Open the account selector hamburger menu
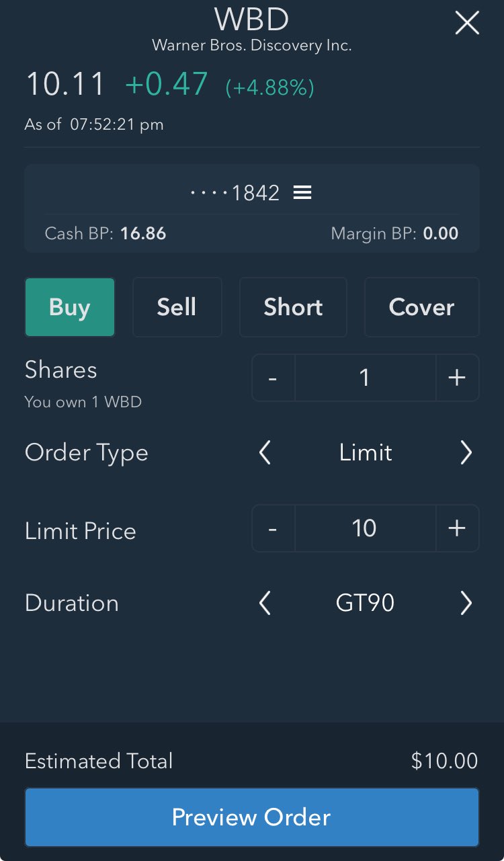Image resolution: width=504 pixels, height=861 pixels. pos(302,193)
